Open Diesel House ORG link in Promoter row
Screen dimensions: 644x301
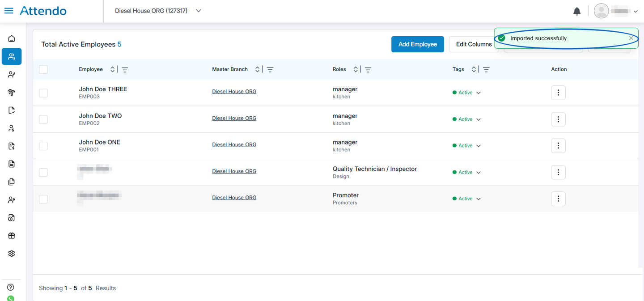click(x=234, y=198)
